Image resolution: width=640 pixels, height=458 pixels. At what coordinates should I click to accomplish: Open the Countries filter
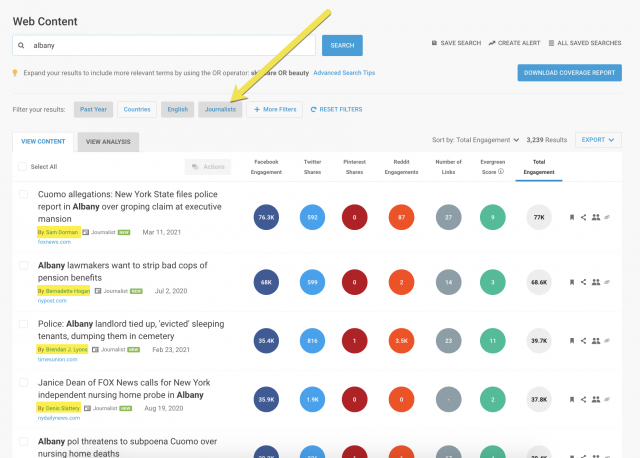click(137, 109)
